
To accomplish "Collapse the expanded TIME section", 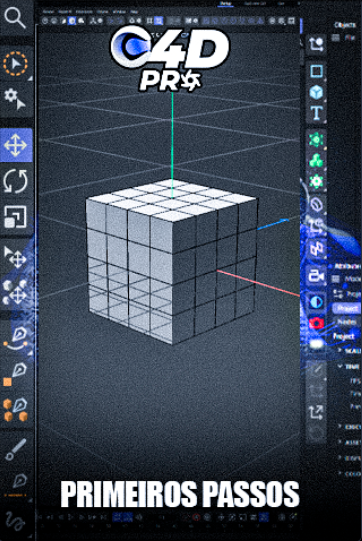I will coord(341,366).
